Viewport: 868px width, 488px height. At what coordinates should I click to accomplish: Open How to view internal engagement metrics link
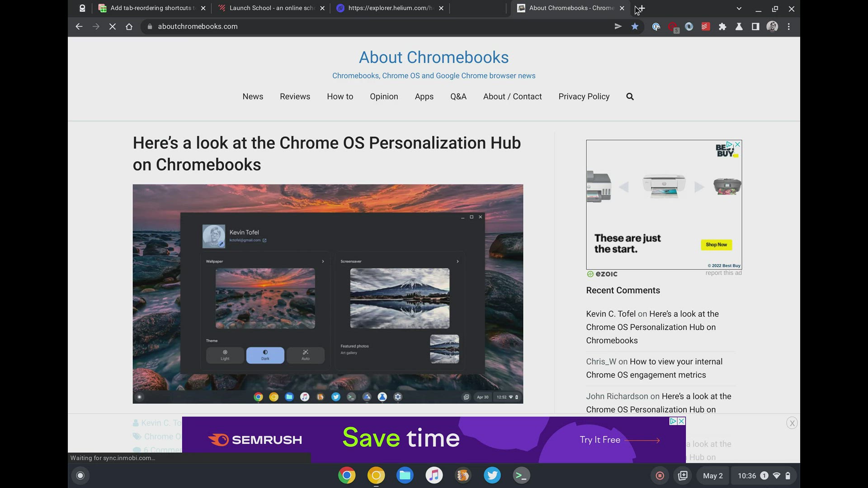pos(654,368)
